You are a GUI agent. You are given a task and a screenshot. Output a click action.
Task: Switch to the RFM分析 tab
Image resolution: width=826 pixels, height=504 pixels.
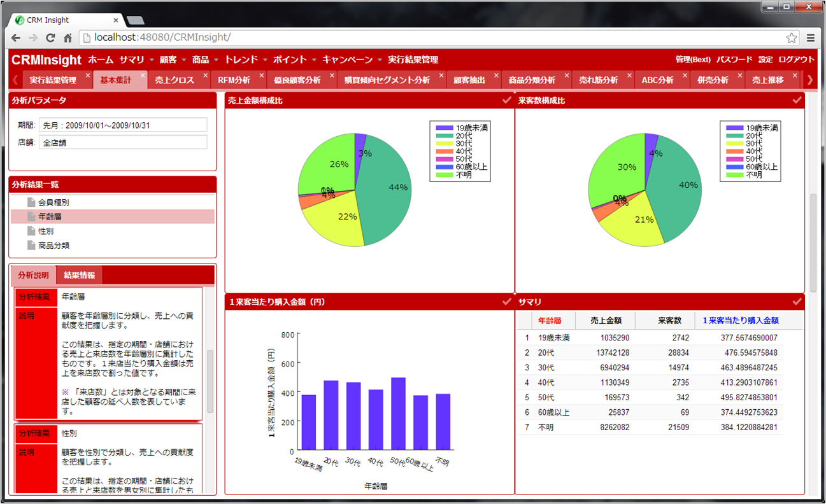(x=234, y=80)
